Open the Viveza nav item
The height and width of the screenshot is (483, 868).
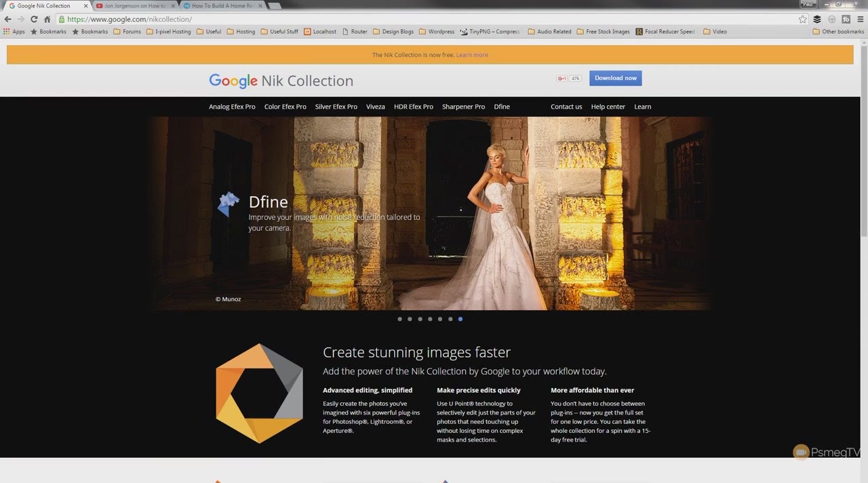376,107
